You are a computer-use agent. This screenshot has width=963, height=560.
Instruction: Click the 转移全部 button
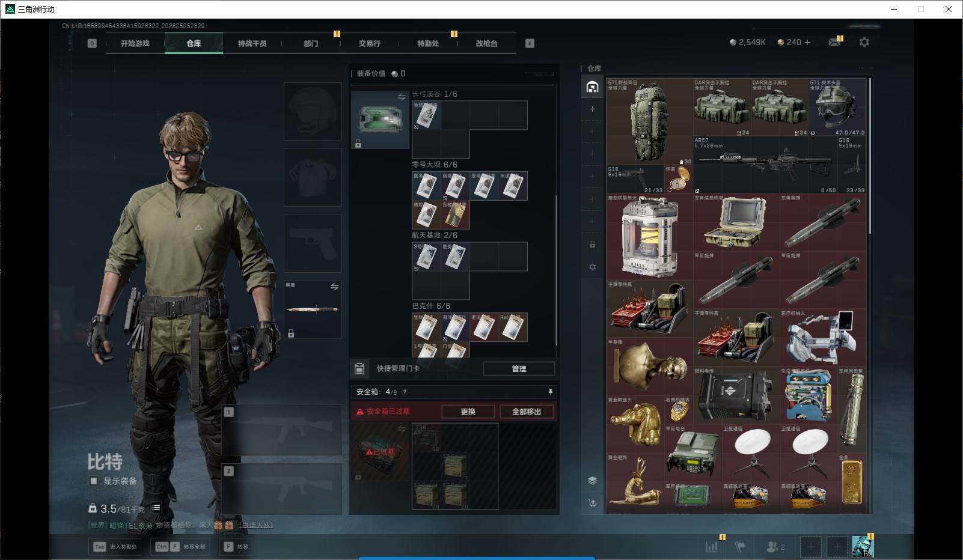[x=180, y=547]
